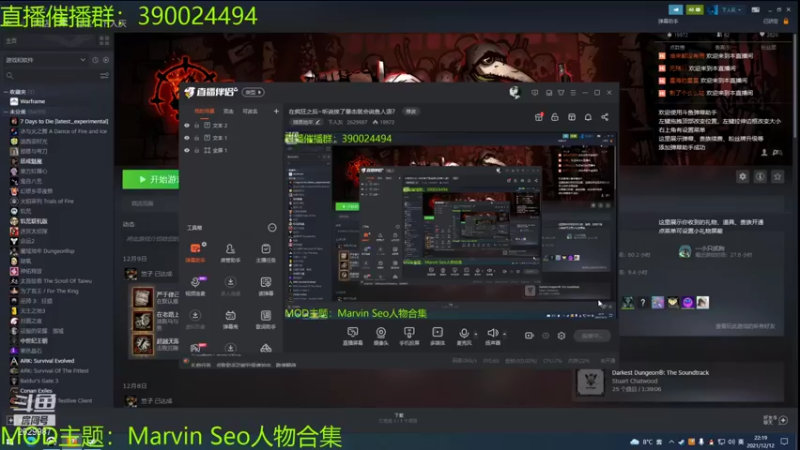
Task: Click the 文本 2 layer name
Action: pos(220,126)
